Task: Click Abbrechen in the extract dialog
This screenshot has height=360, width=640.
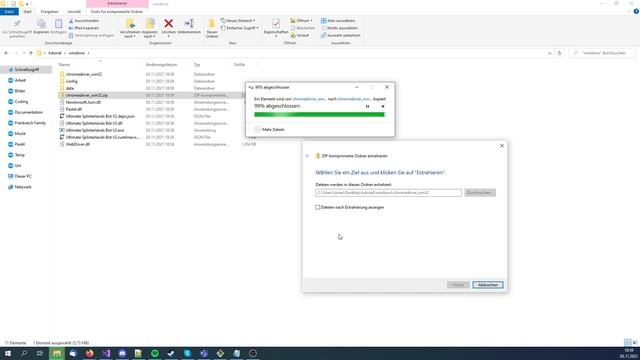Action: click(488, 285)
